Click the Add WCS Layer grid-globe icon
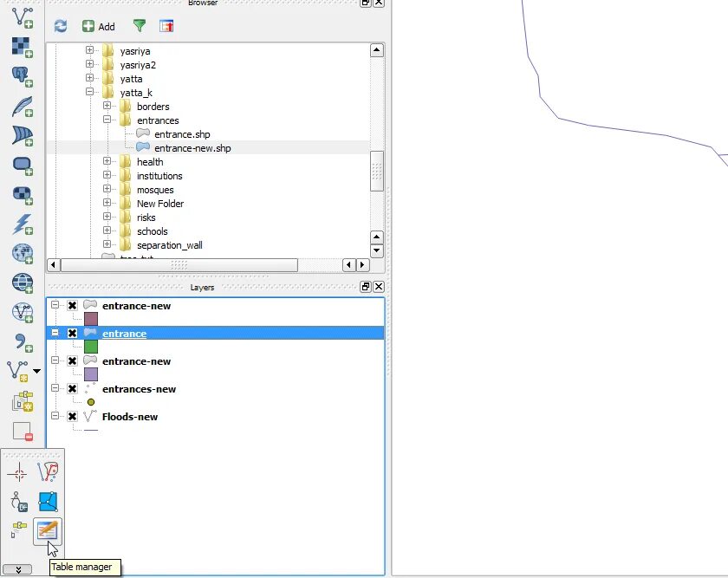 click(x=22, y=283)
